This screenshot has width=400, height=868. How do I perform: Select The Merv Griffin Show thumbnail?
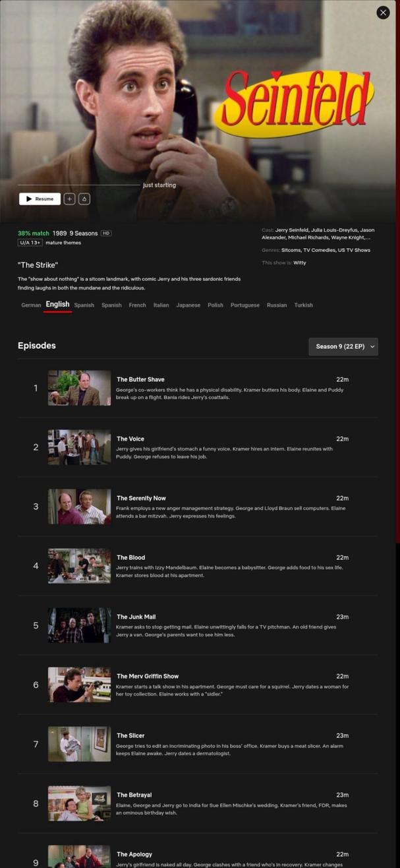pyautogui.click(x=79, y=685)
